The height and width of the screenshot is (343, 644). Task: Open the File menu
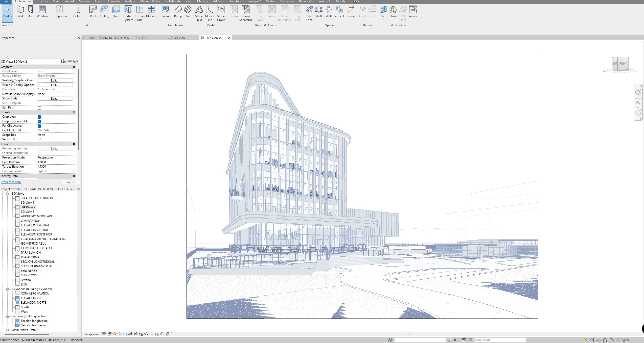tap(6, 2)
